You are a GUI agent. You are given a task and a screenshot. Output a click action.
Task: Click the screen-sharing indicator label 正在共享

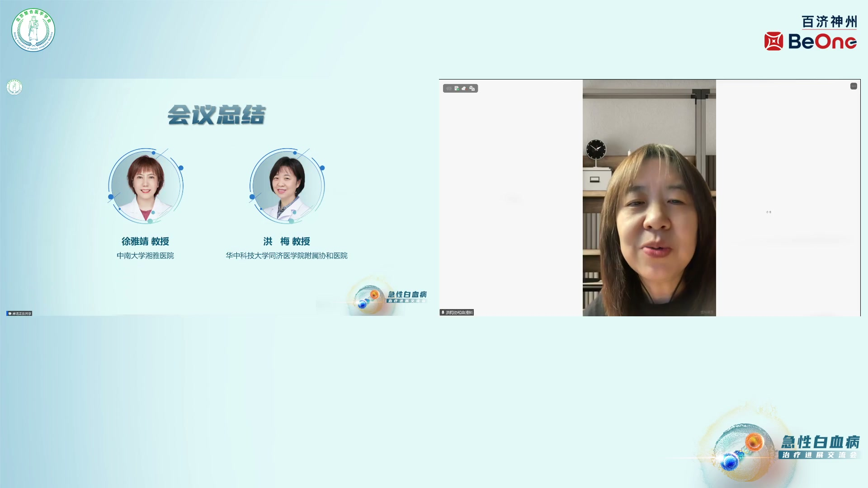coord(19,313)
